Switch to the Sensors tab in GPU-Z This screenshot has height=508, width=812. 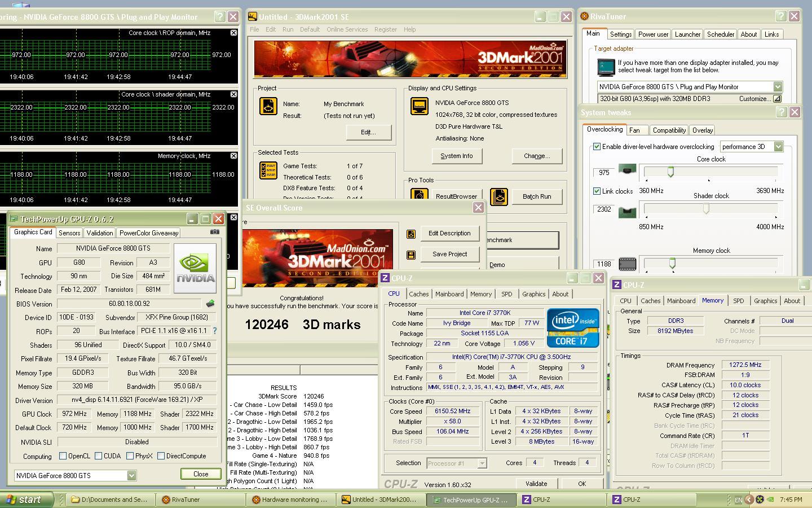coord(69,233)
